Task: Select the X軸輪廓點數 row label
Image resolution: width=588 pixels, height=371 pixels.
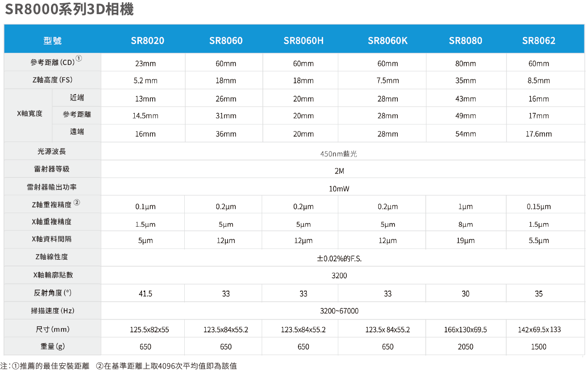Action: click(53, 275)
